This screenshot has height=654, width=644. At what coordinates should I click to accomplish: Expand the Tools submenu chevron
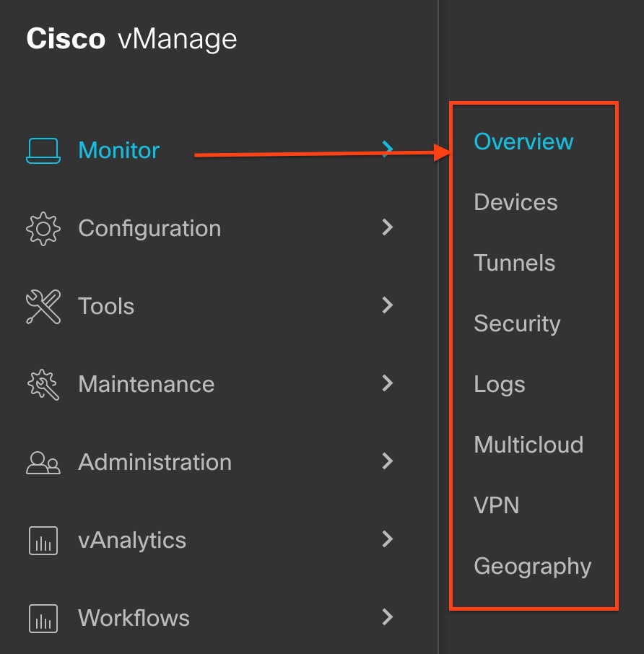pos(388,305)
